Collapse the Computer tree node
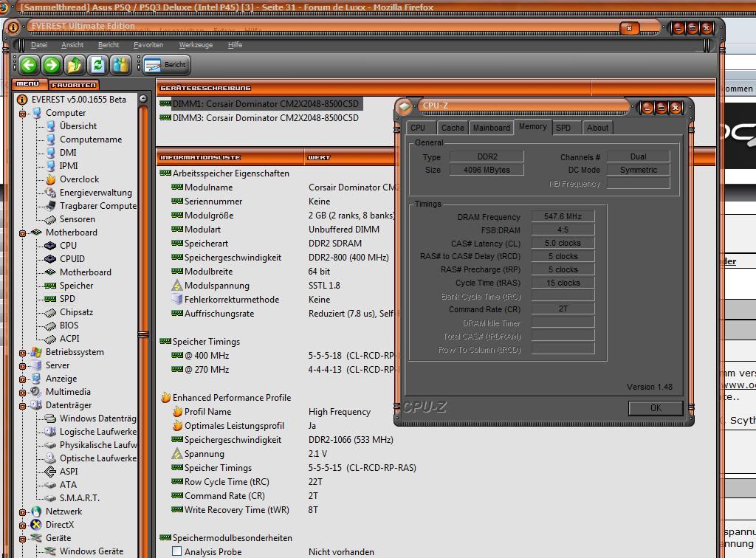 point(22,114)
